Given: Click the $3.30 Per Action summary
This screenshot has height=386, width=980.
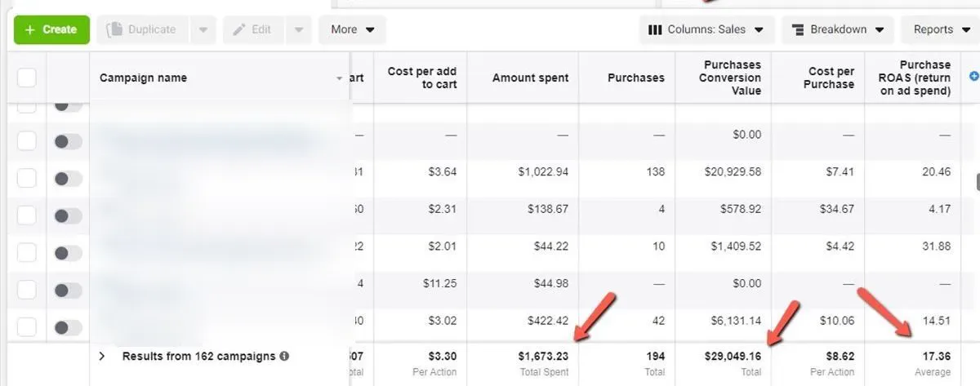Looking at the screenshot, I should click(x=442, y=357).
